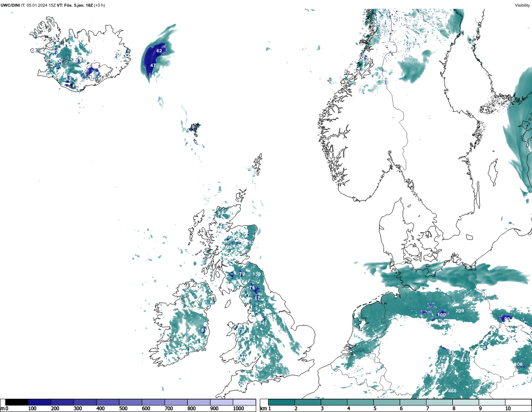Click the island of Gotland in the Baltic
The image size is (532, 412).
coord(493,172)
